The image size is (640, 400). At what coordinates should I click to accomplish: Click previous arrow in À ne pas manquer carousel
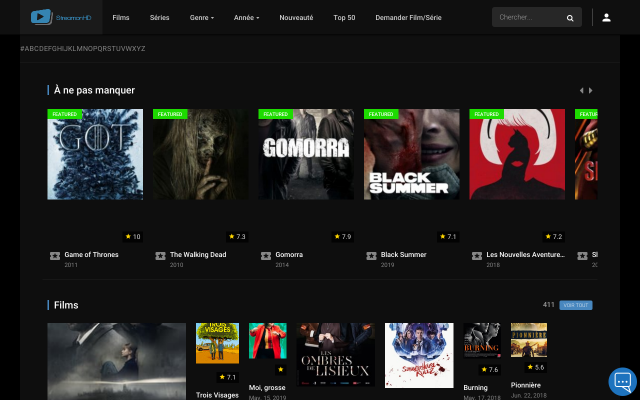(581, 91)
